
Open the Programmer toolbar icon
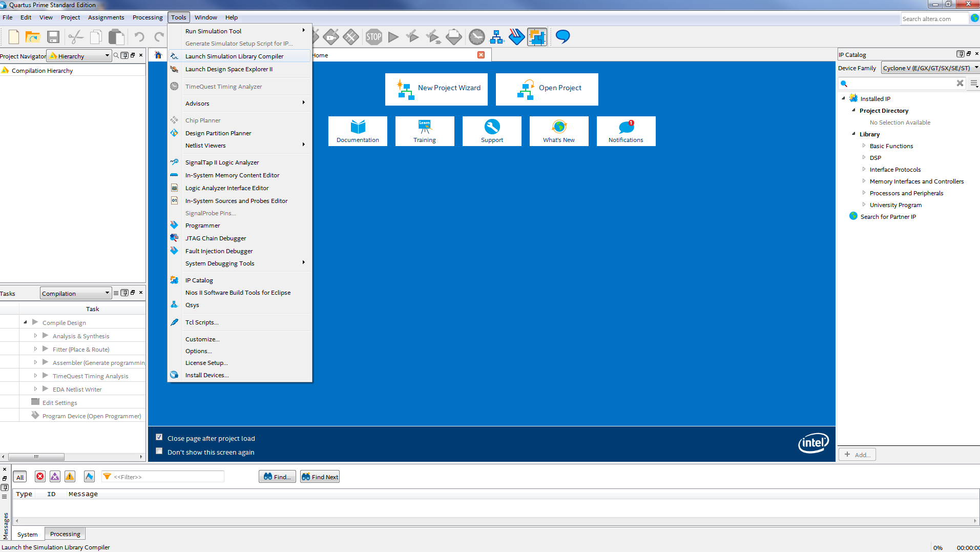516,37
